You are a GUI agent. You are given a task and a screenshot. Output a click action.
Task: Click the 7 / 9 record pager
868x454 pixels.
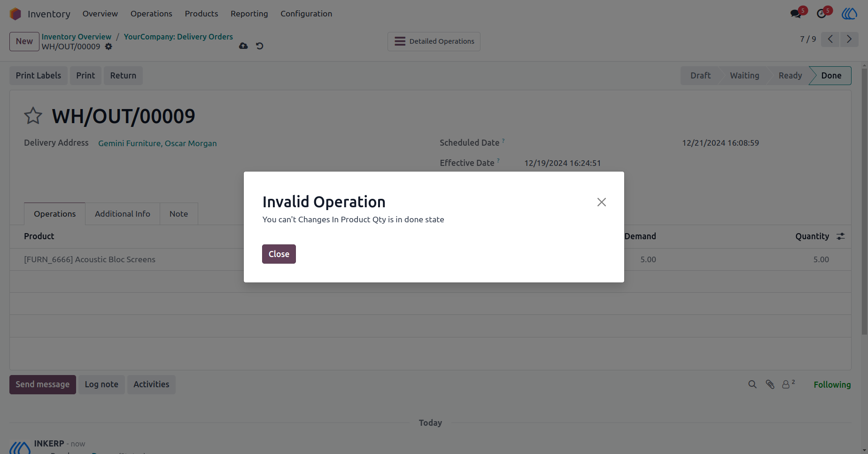[808, 39]
